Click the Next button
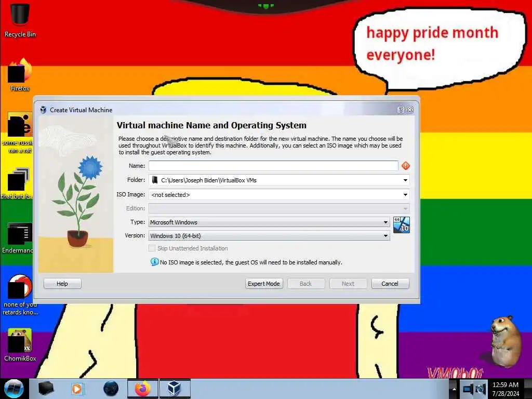Viewport: 532px width, 399px height. tap(348, 284)
